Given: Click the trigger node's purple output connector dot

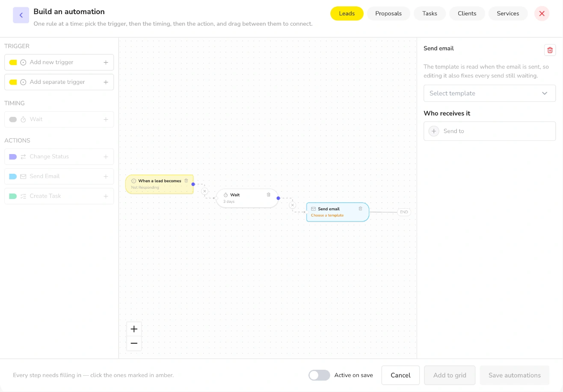Looking at the screenshot, I should [x=193, y=184].
